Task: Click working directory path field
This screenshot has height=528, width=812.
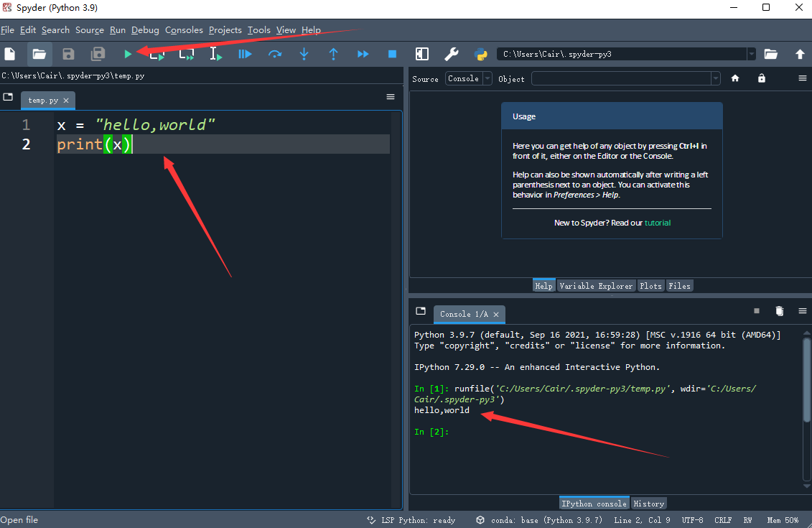Action: pyautogui.click(x=622, y=54)
